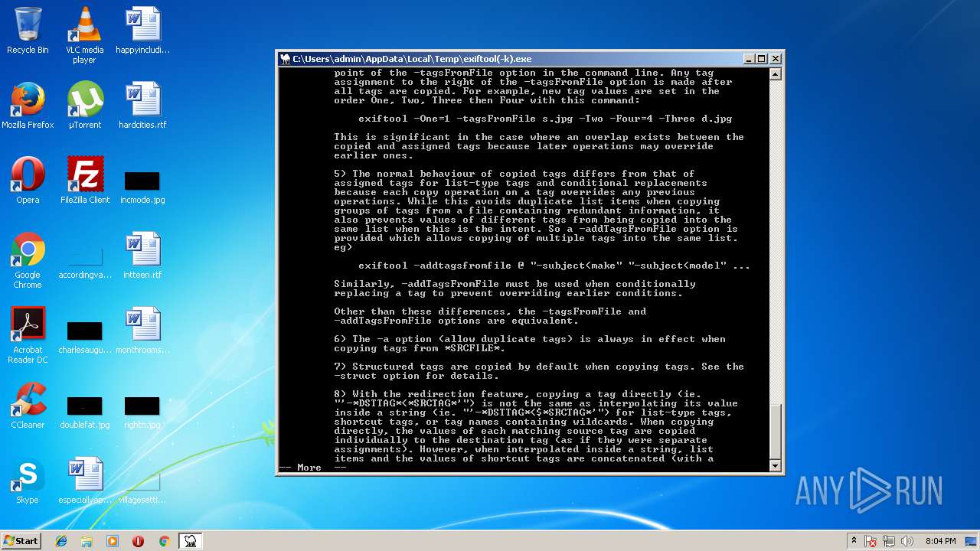
Task: Maximize the exiftool console window
Action: 761,59
